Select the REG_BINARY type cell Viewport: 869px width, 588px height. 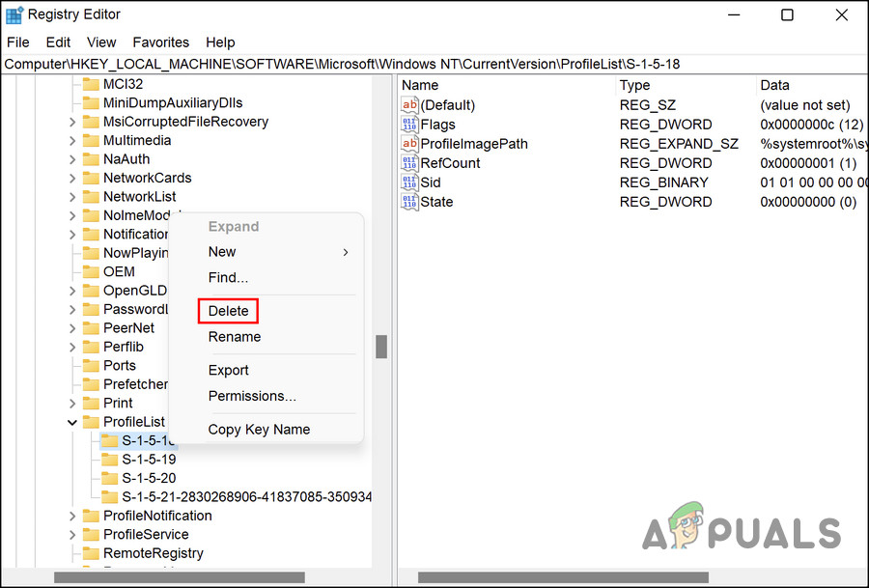click(x=664, y=182)
